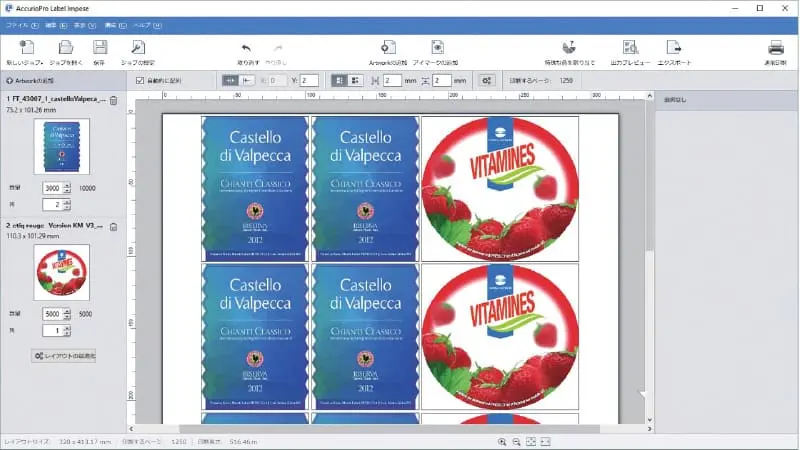The height and width of the screenshot is (450, 800).
Task: Click the Optimize Layout button
Action: click(x=64, y=355)
